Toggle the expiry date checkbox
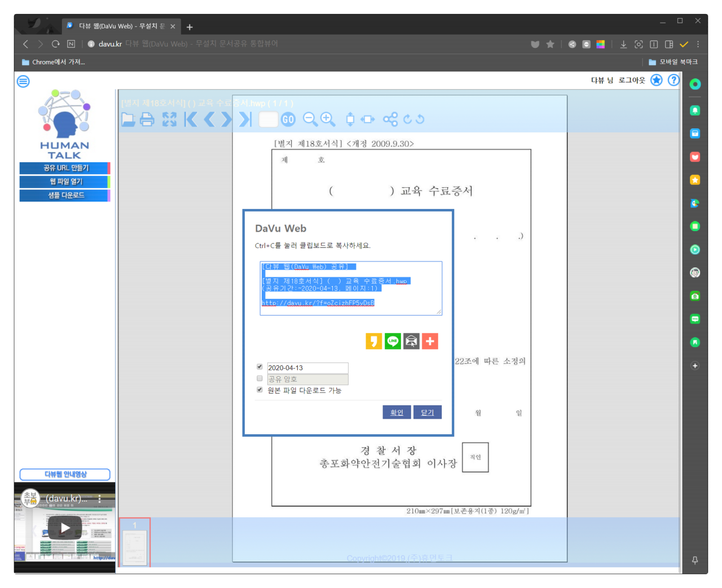Viewport: 722px width, 588px height. click(259, 367)
